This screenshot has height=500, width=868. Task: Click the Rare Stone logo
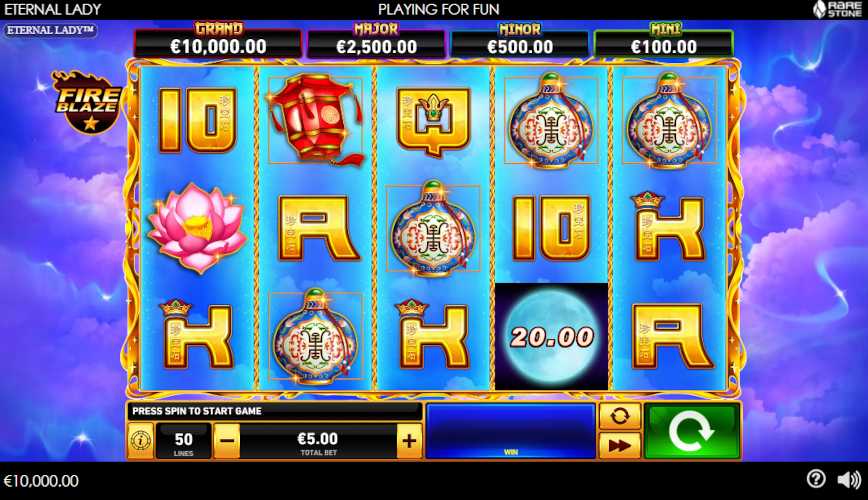pyautogui.click(x=837, y=9)
